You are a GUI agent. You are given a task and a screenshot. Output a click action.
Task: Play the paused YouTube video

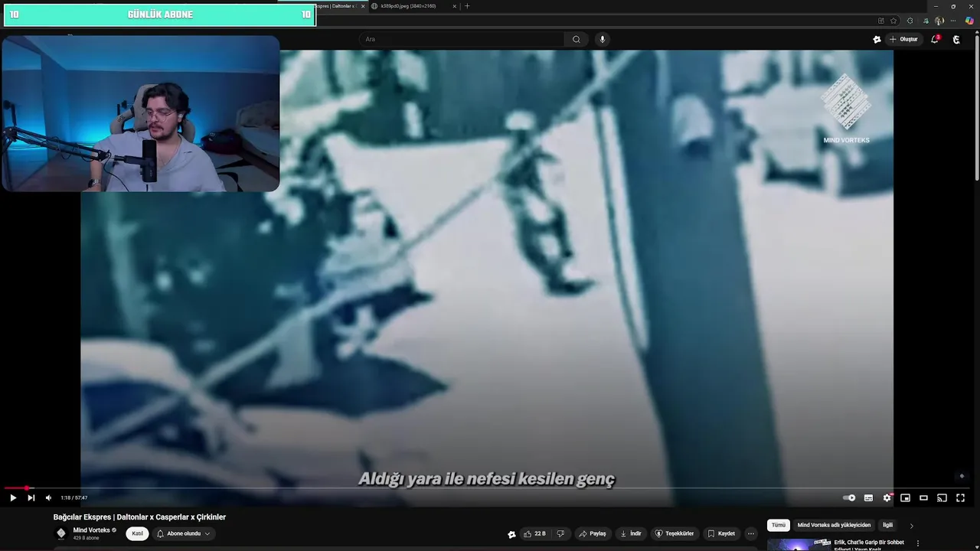tap(13, 497)
